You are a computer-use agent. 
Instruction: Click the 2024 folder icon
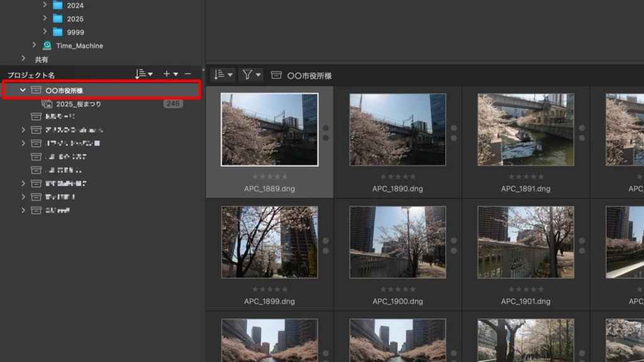pyautogui.click(x=58, y=5)
